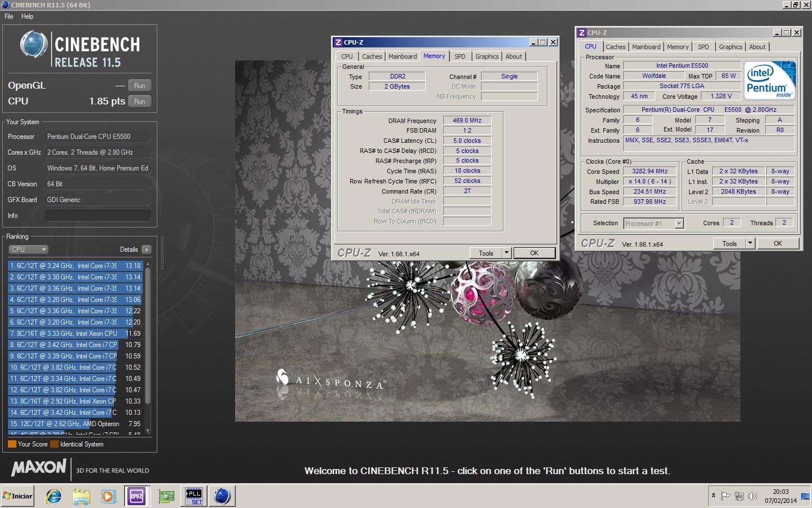Viewport: 812px width, 508px height.
Task: Click the Cinebench globe logo
Action: click(x=34, y=45)
